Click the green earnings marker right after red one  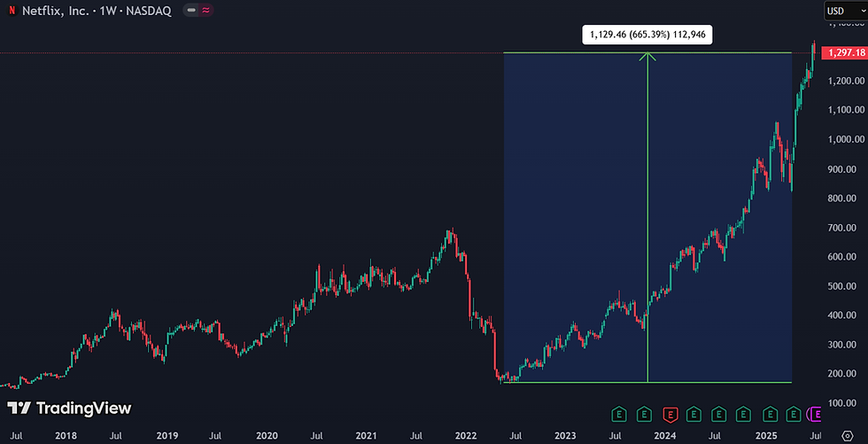[x=694, y=413]
